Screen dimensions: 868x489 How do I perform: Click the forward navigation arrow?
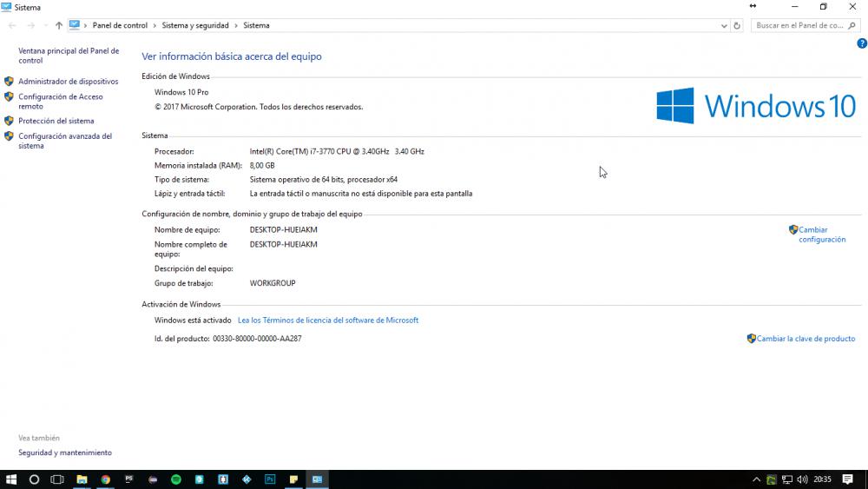pyautogui.click(x=31, y=25)
